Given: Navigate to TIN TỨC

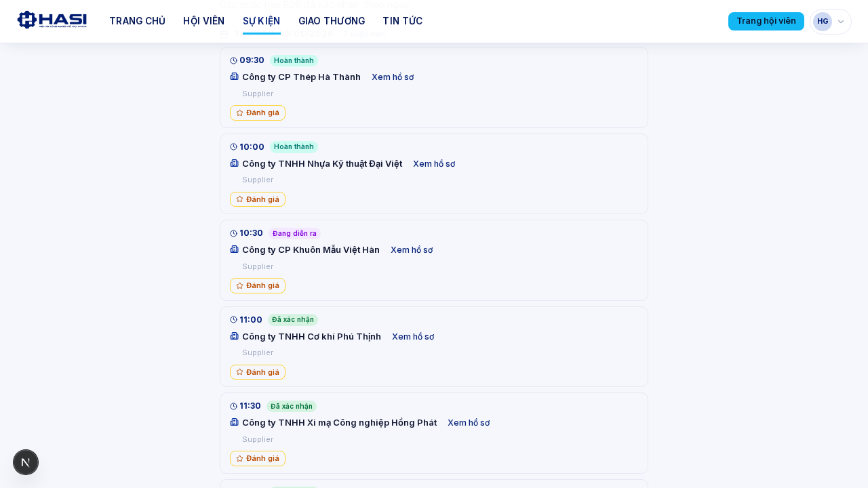Looking at the screenshot, I should point(402,21).
